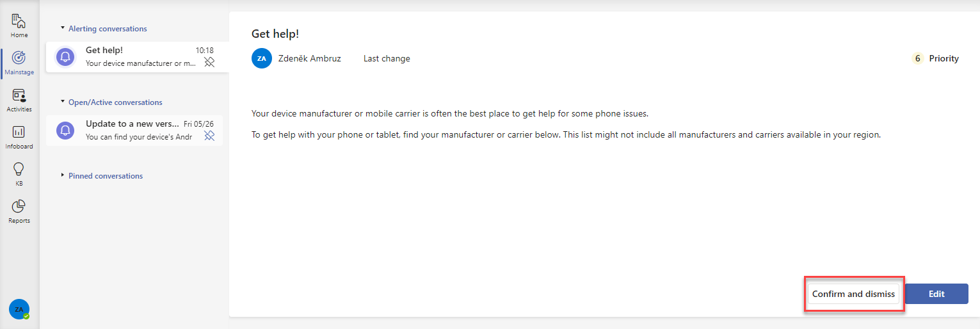Collapse the Open/Active conversations section
The width and height of the screenshot is (980, 329).
coord(111,102)
